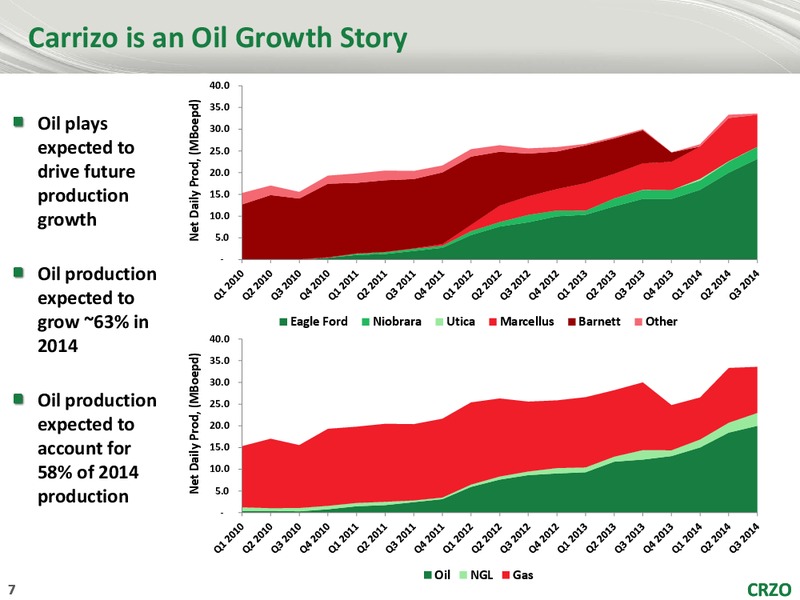Select the 'Niobrara' legend label
Image resolution: width=800 pixels, height=600 pixels.
tap(397, 322)
